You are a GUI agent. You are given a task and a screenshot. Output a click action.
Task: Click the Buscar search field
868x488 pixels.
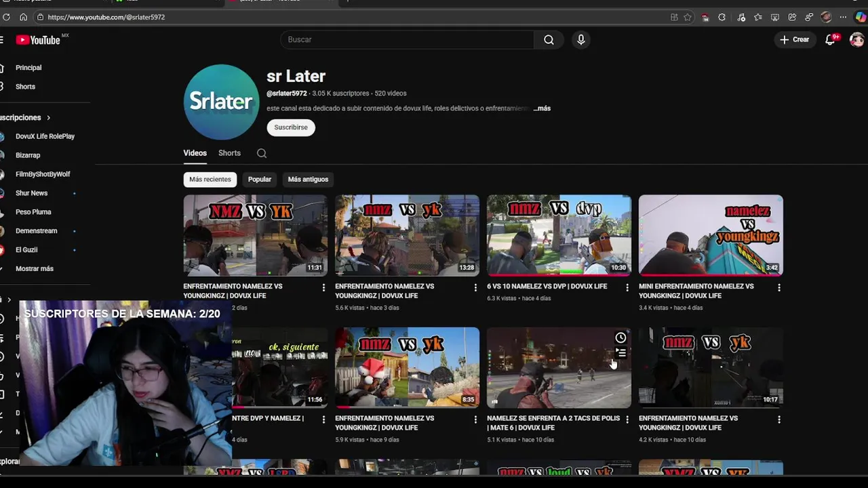tap(407, 40)
